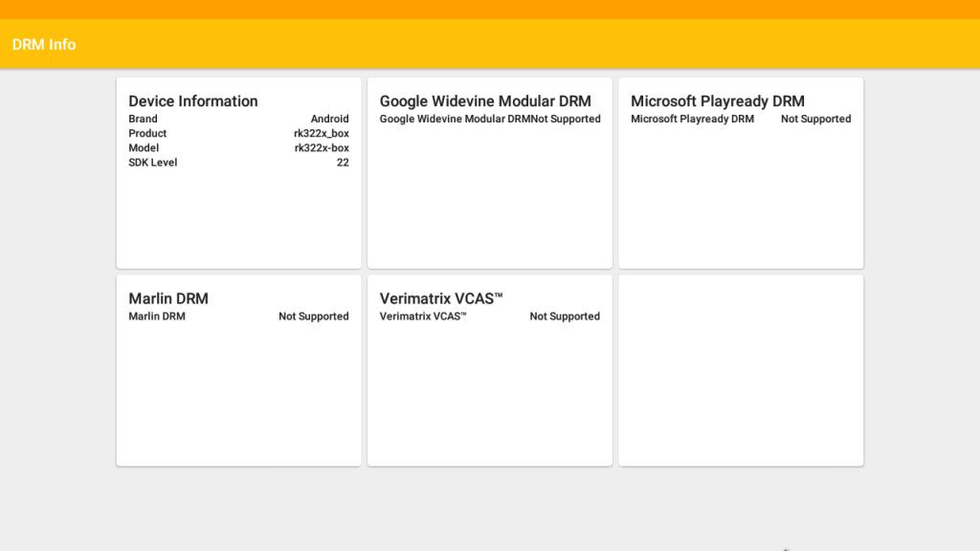Click the Google Widevine Modular DRM row label
Image resolution: width=980 pixels, height=551 pixels.
coord(455,119)
